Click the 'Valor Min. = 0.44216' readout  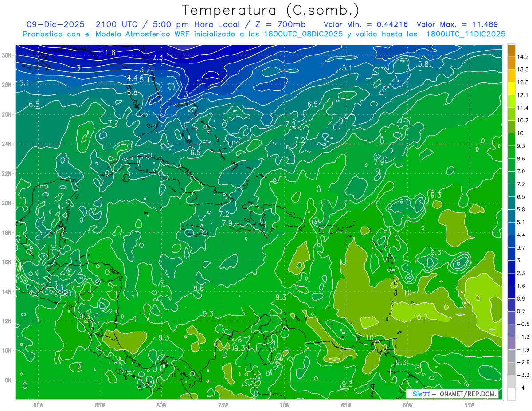(x=366, y=24)
